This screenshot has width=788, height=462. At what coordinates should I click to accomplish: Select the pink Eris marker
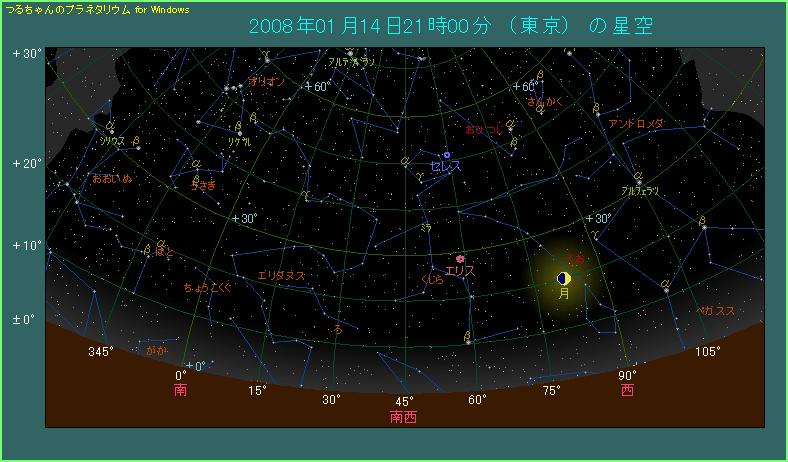click(460, 259)
